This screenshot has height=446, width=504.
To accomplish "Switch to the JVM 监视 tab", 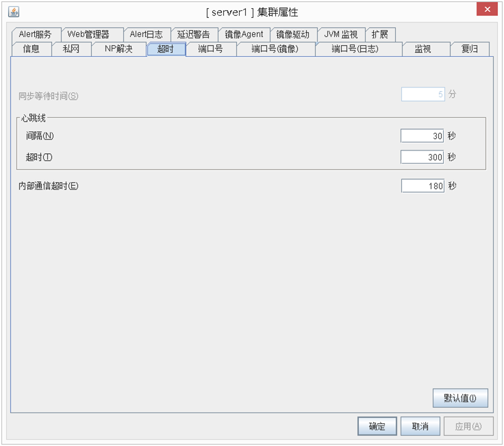I will click(341, 34).
